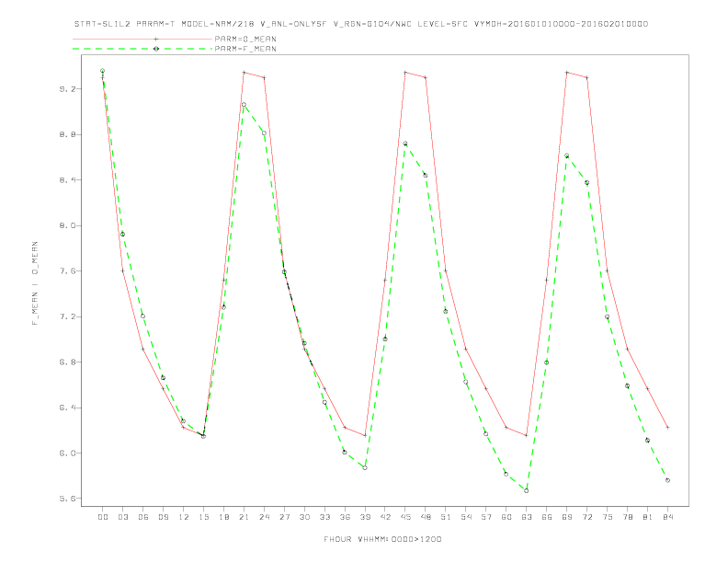Click the 72 x-axis tick label

[x=586, y=517]
